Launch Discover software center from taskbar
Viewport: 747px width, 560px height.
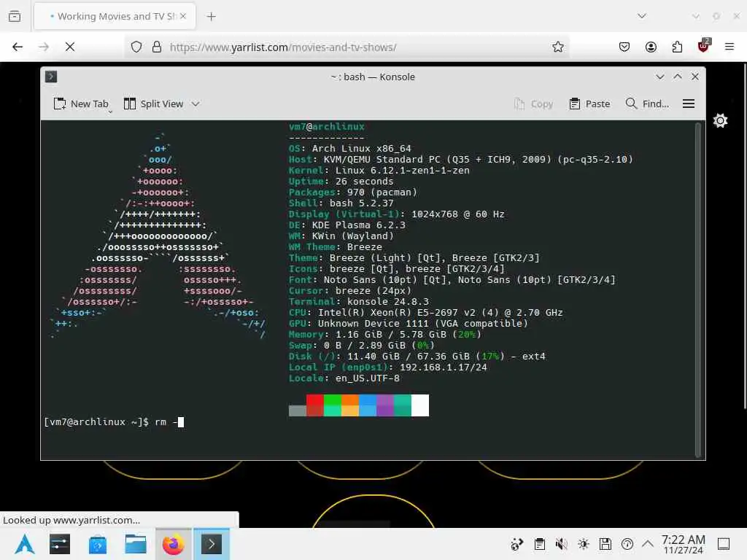pyautogui.click(x=98, y=544)
